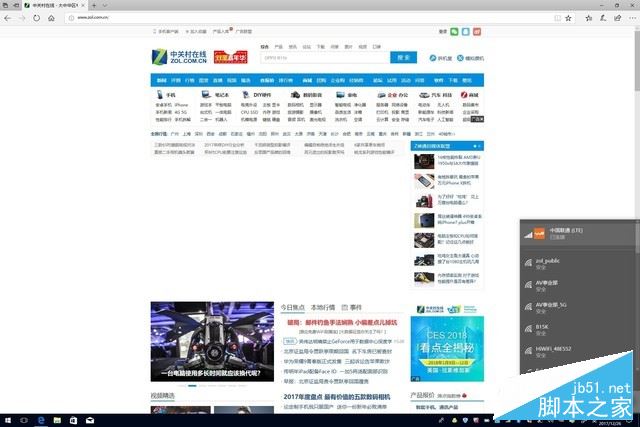Viewport: 640px width, 427px height.
Task: Focus the www.zol.com.cn address bar
Action: (310, 18)
